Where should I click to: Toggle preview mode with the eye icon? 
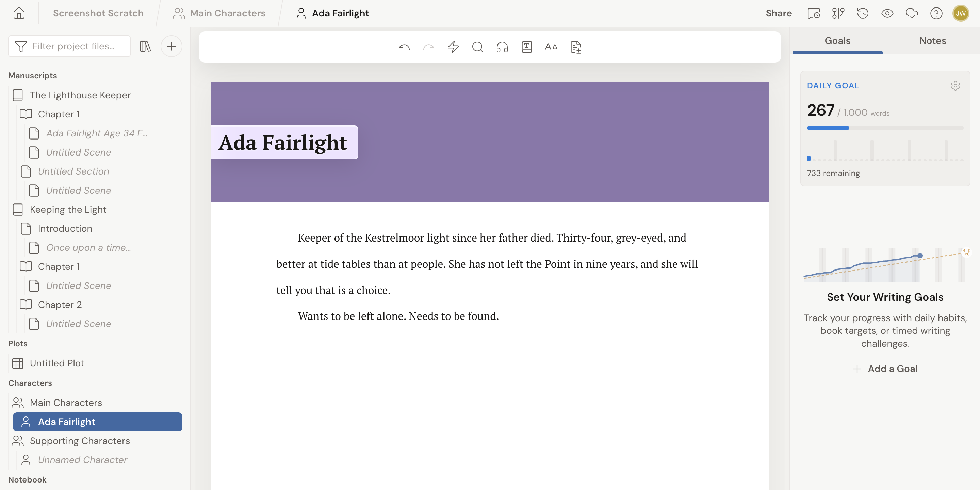tap(887, 13)
